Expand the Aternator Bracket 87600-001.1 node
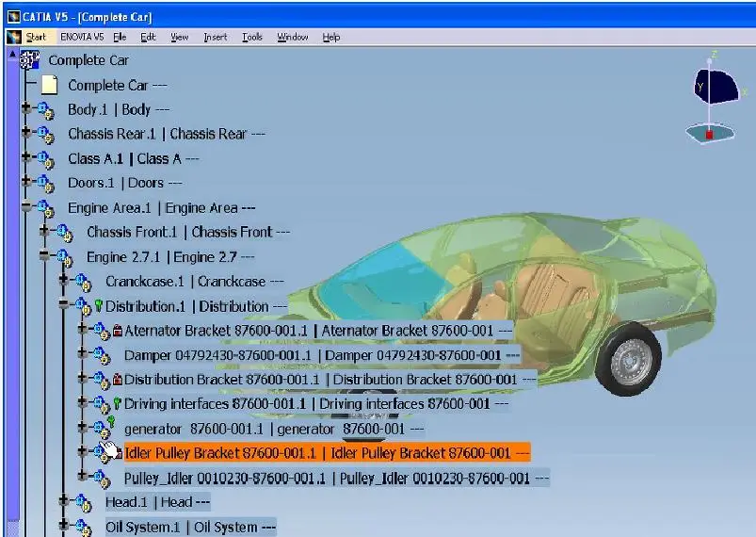The image size is (756, 537). click(83, 329)
